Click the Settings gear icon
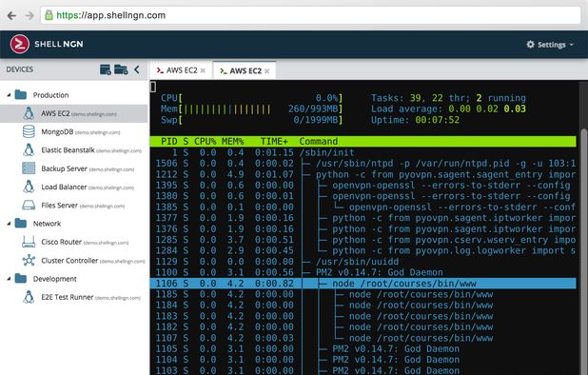Viewport: 588px width, 375px height. click(530, 44)
